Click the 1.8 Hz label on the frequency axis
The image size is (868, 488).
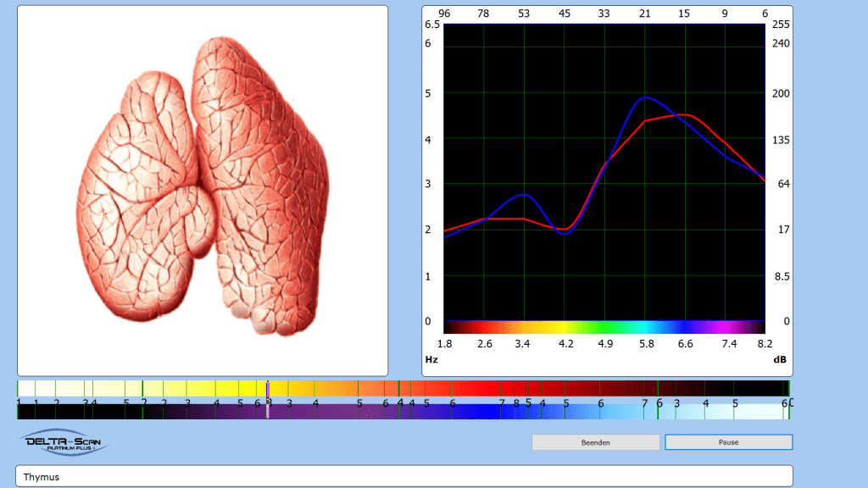point(443,344)
